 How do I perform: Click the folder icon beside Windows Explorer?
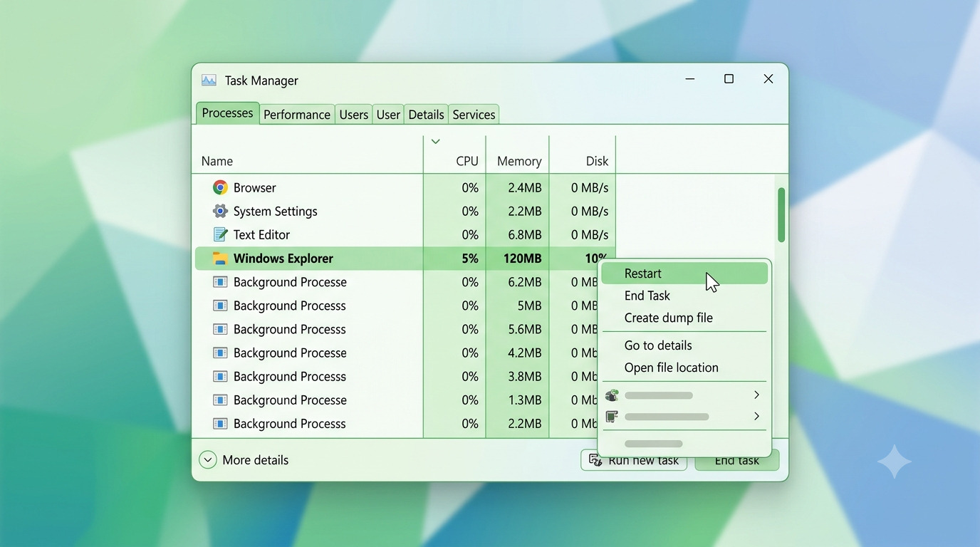coord(220,258)
